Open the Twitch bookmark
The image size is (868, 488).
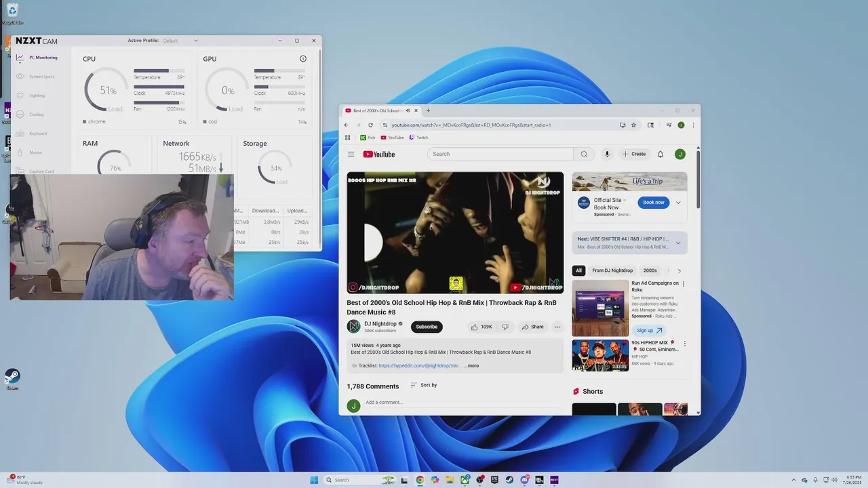pos(418,138)
